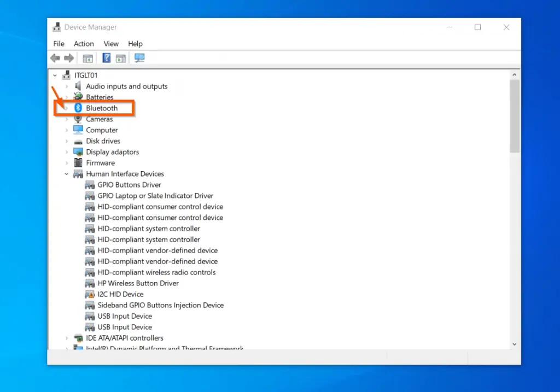The image size is (560, 392).
Task: Expand the Firmware category
Action: tap(66, 163)
